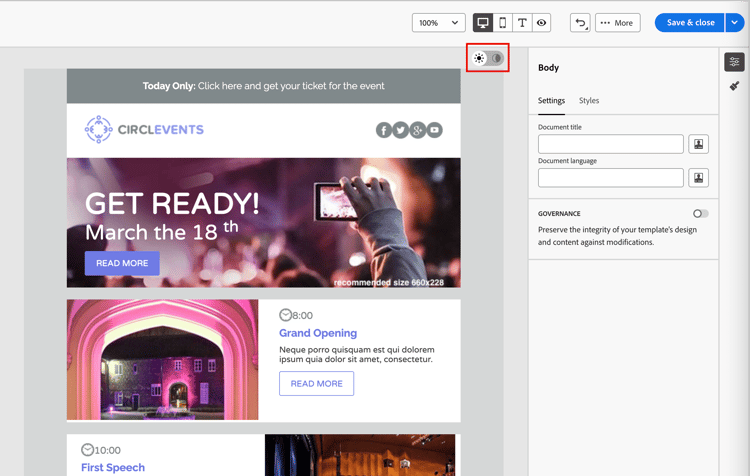
Task: Select the Settings tab
Action: click(x=551, y=101)
